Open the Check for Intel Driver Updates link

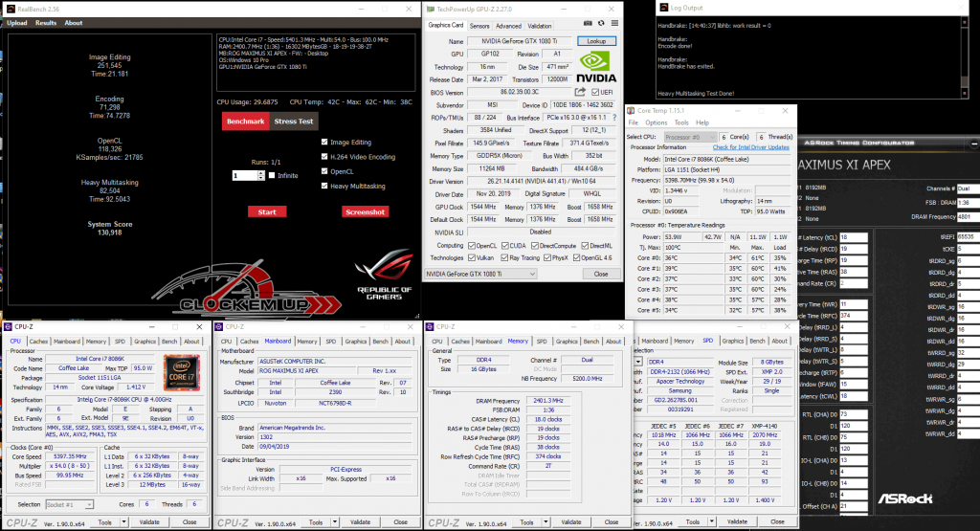[750, 147]
